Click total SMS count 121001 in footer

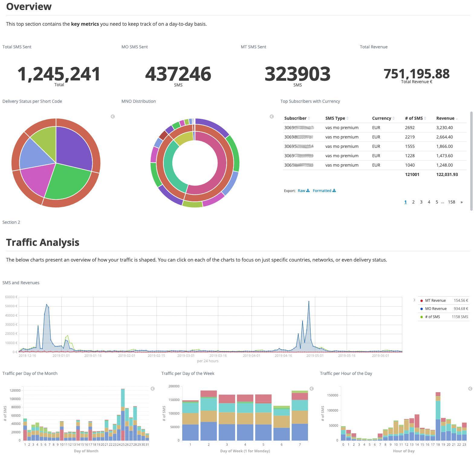[x=412, y=174]
